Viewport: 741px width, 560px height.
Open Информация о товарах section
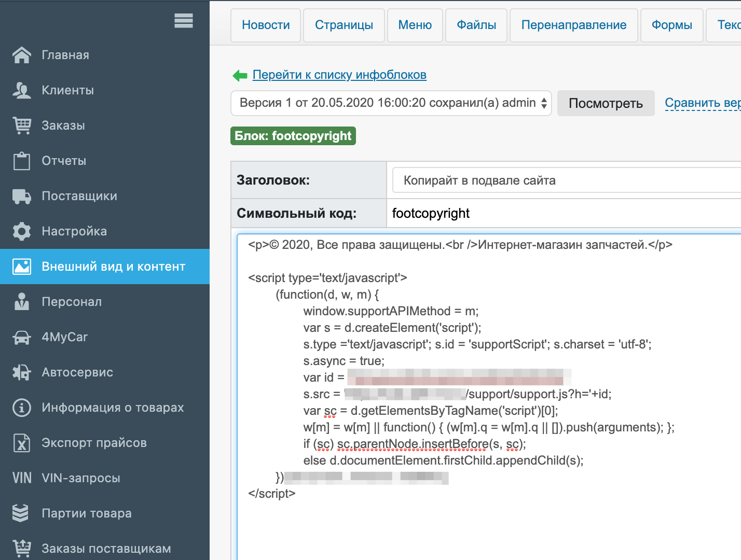pyautogui.click(x=105, y=408)
